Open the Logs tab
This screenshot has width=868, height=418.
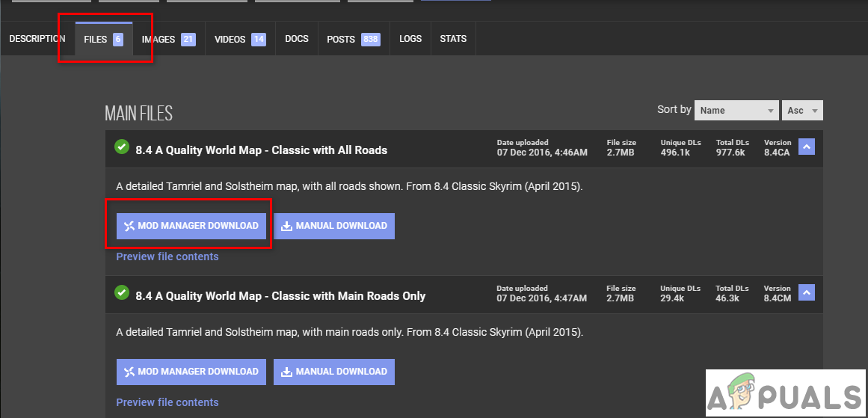point(410,39)
